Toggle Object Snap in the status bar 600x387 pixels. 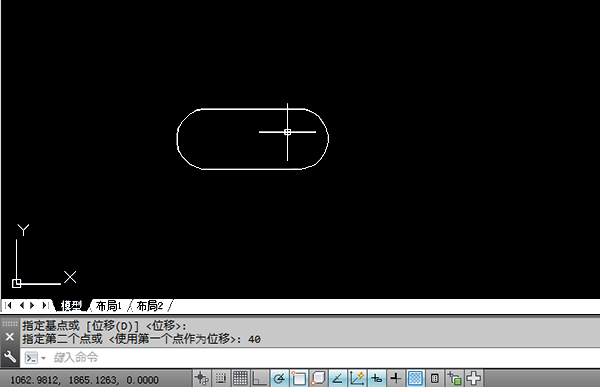(298, 379)
